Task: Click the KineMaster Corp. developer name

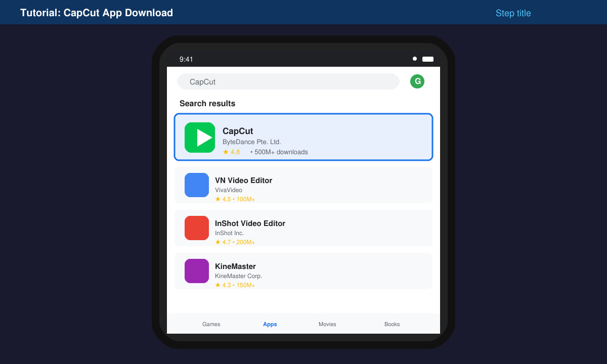Action: tap(239, 276)
